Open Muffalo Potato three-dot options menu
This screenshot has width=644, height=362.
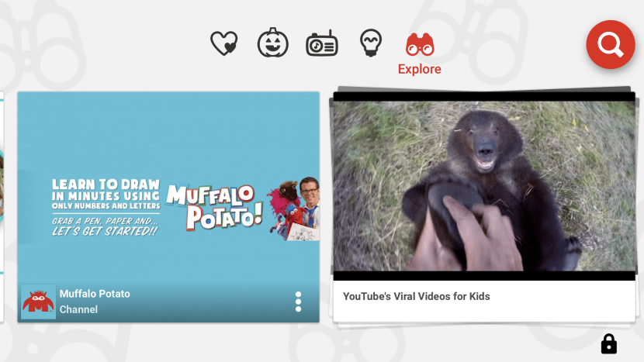point(298,302)
